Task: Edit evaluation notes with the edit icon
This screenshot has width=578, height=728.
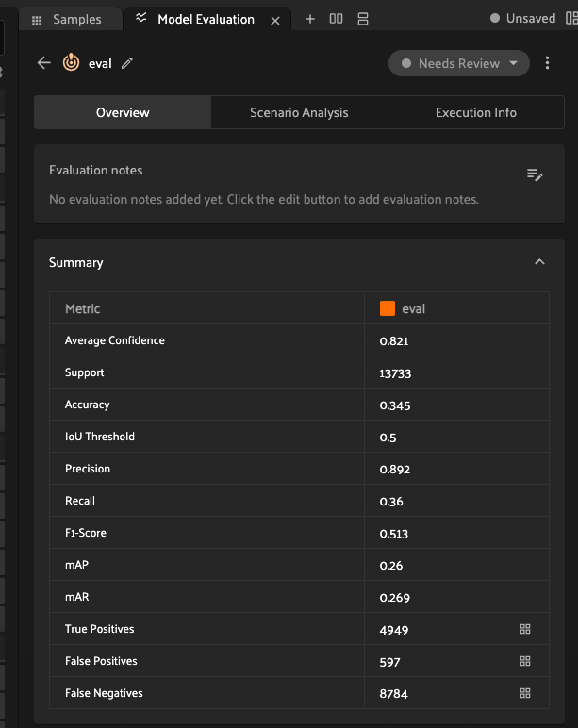Action: pyautogui.click(x=535, y=175)
